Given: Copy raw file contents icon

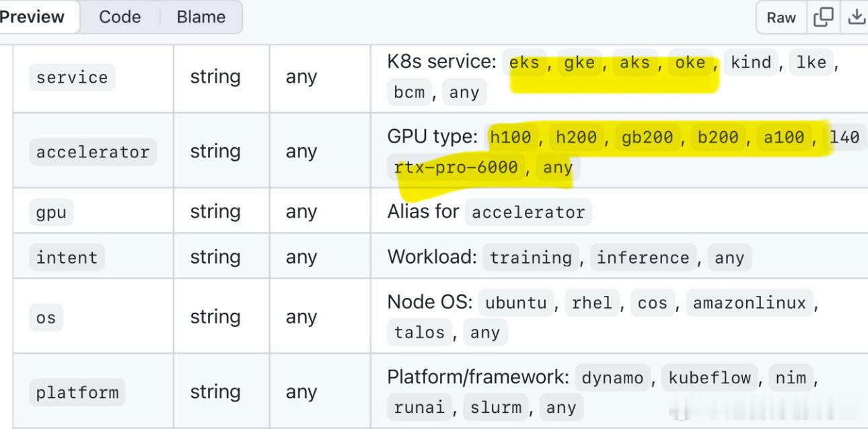Looking at the screenshot, I should [824, 17].
